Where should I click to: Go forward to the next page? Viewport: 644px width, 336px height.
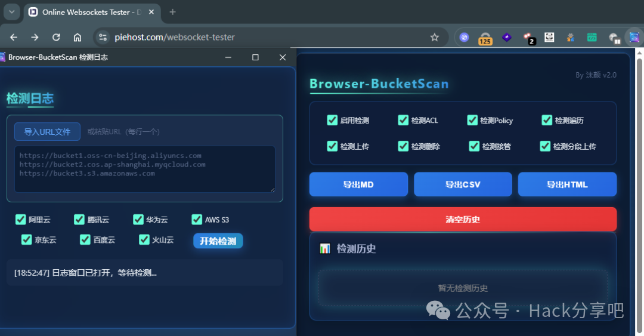[35, 38]
